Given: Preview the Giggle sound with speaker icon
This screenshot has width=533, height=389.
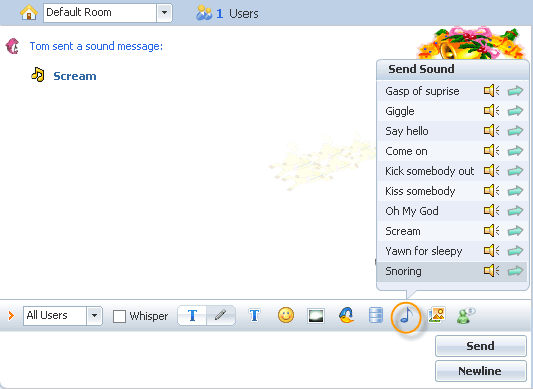Looking at the screenshot, I should click(491, 111).
